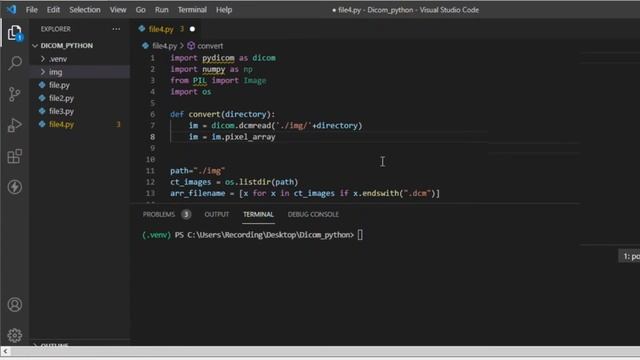Open the Edit menu
Viewport: 640px width, 360px height.
tap(53, 9)
